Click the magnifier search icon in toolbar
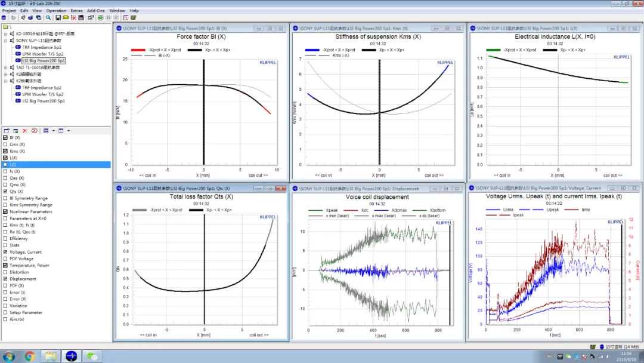 (x=49, y=17)
